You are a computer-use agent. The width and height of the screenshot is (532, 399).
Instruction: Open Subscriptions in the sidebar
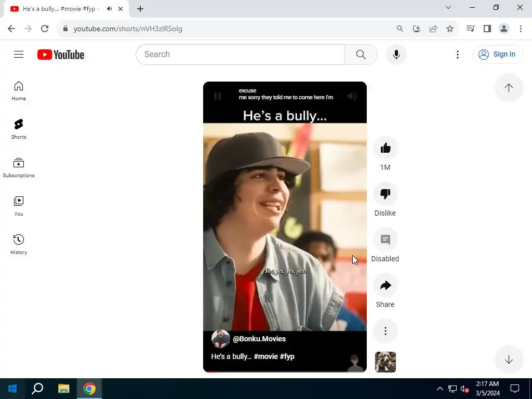click(19, 168)
